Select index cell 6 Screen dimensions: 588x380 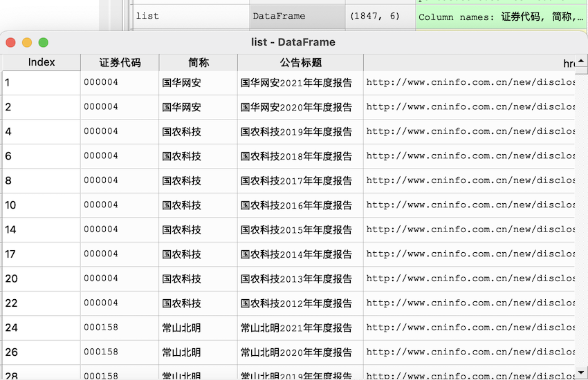click(42, 156)
